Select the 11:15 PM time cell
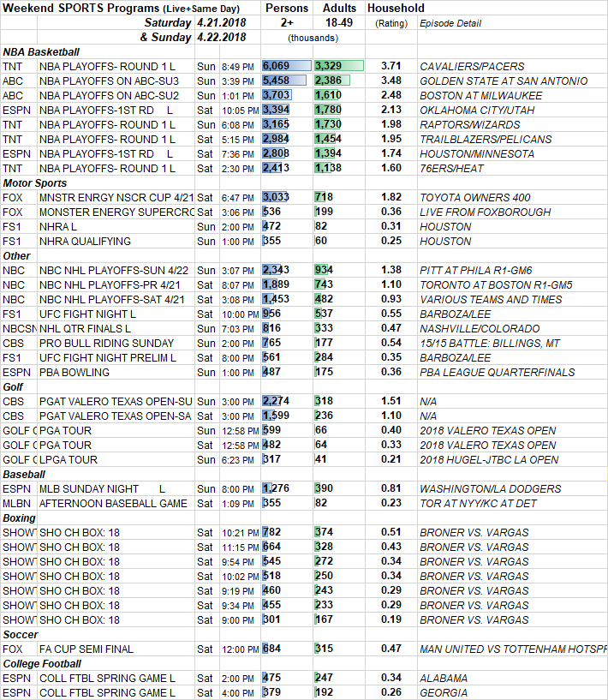This screenshot has width=608, height=700. pos(241,547)
